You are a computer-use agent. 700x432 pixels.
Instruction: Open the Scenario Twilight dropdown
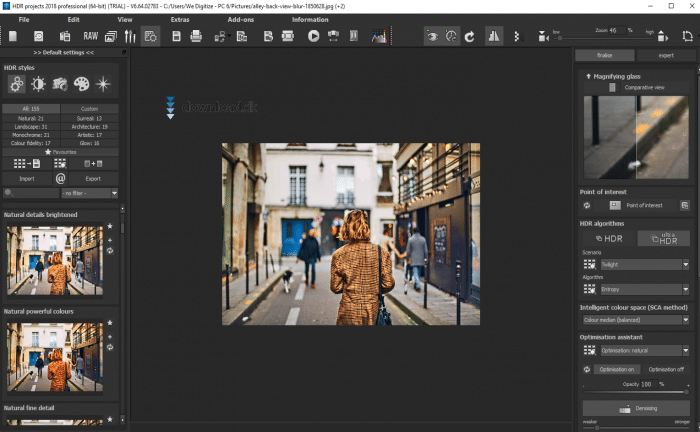[644, 265]
